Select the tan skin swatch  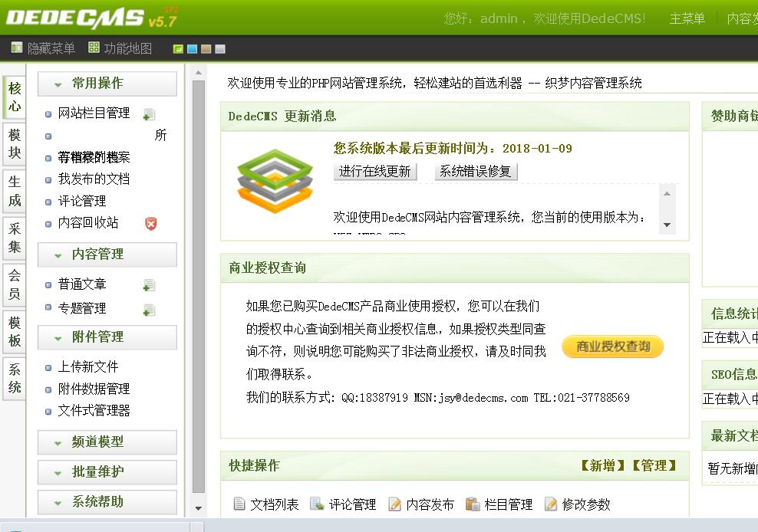click(206, 49)
